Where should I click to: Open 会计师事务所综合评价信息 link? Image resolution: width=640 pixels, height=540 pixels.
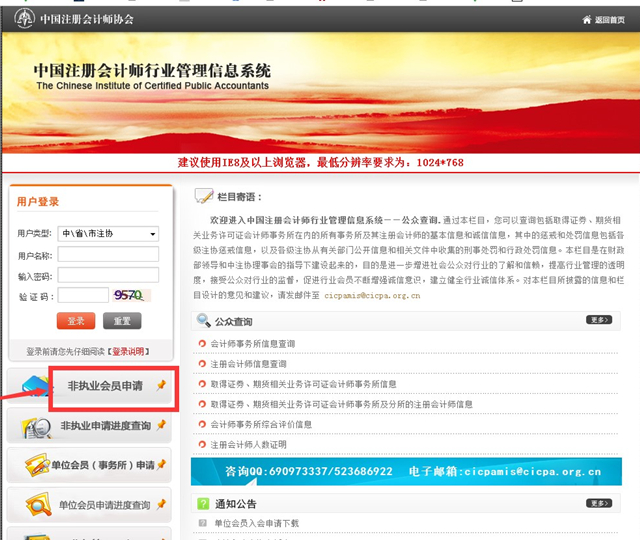coord(261,424)
